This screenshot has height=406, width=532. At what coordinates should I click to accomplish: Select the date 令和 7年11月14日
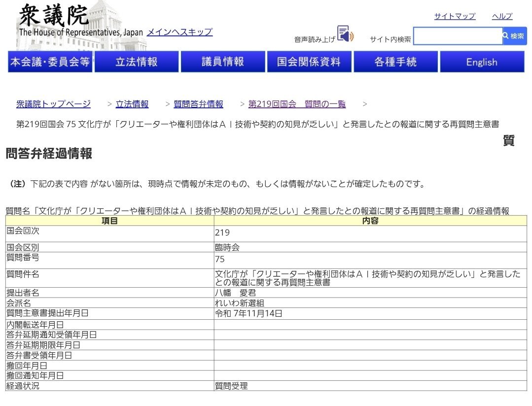[248, 313]
